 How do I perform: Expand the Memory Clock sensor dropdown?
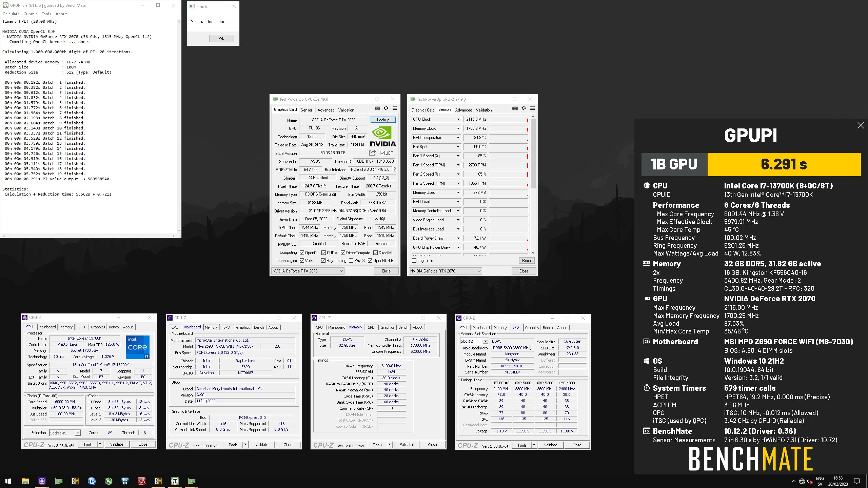pos(458,128)
